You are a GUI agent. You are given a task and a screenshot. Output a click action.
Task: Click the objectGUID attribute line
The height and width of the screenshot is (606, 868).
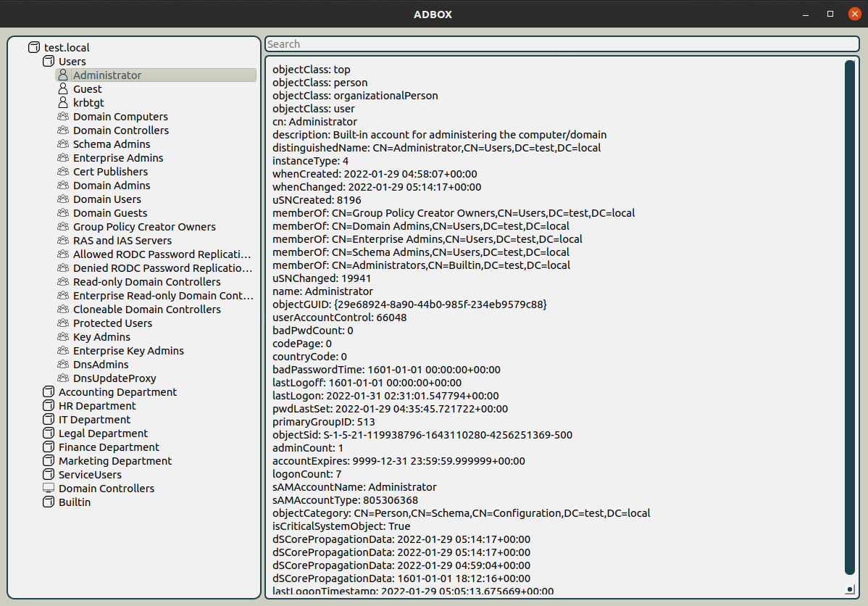point(409,304)
